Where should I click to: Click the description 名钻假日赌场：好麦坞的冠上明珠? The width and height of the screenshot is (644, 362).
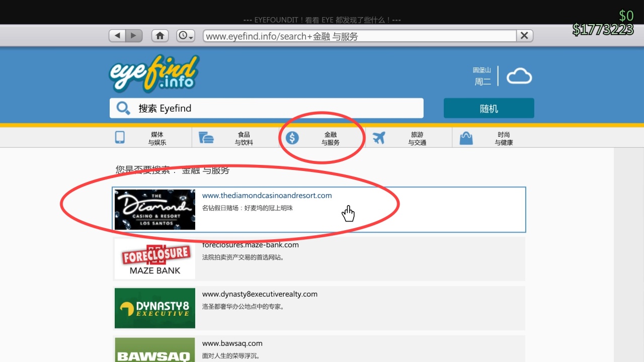click(x=248, y=208)
